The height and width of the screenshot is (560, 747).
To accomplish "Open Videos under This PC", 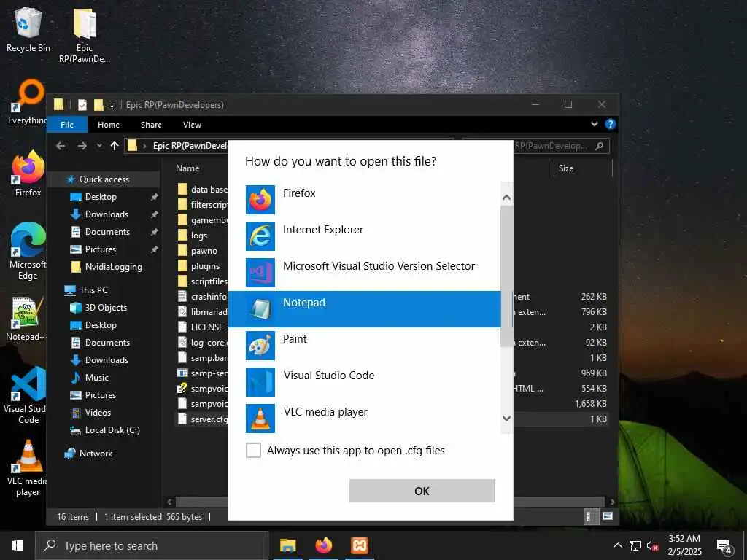I will (98, 413).
